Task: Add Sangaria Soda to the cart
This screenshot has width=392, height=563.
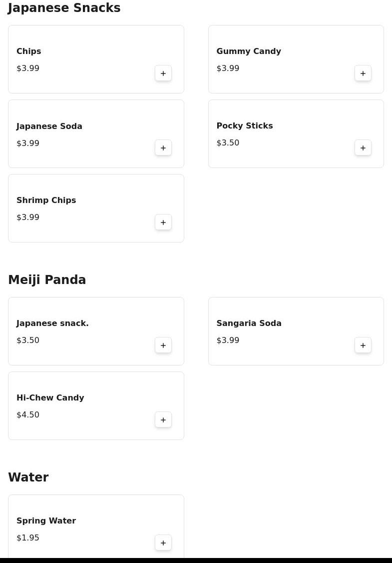Action: [363, 345]
